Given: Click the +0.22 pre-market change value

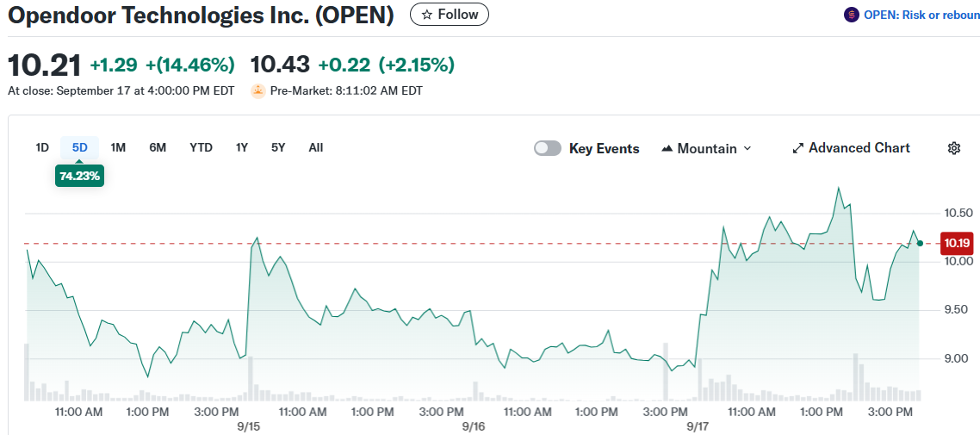Looking at the screenshot, I should tap(344, 65).
